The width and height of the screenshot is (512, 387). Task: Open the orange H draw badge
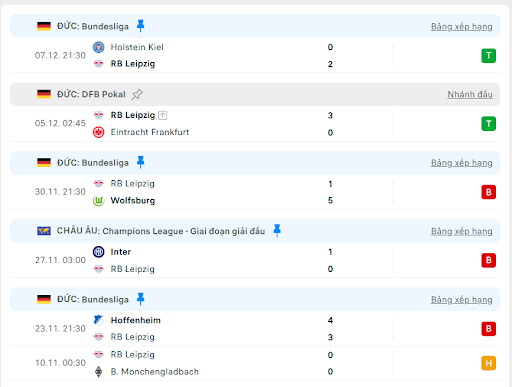click(x=488, y=363)
